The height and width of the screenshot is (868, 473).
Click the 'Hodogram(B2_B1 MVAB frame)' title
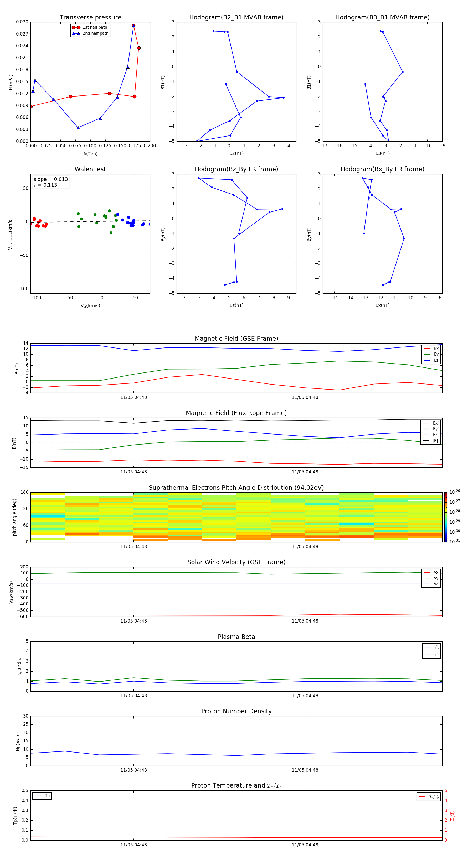coord(236,18)
